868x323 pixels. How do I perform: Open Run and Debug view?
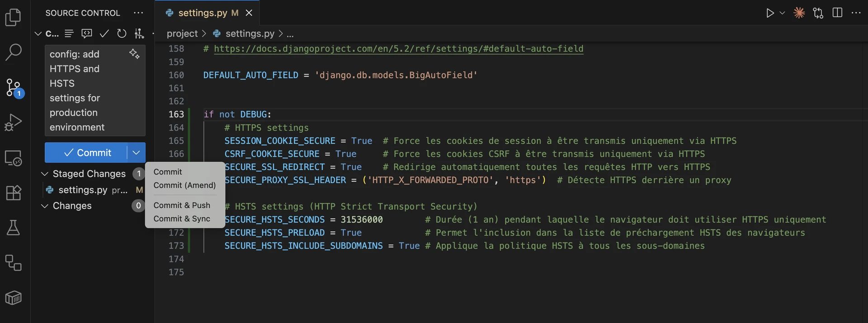coord(13,122)
